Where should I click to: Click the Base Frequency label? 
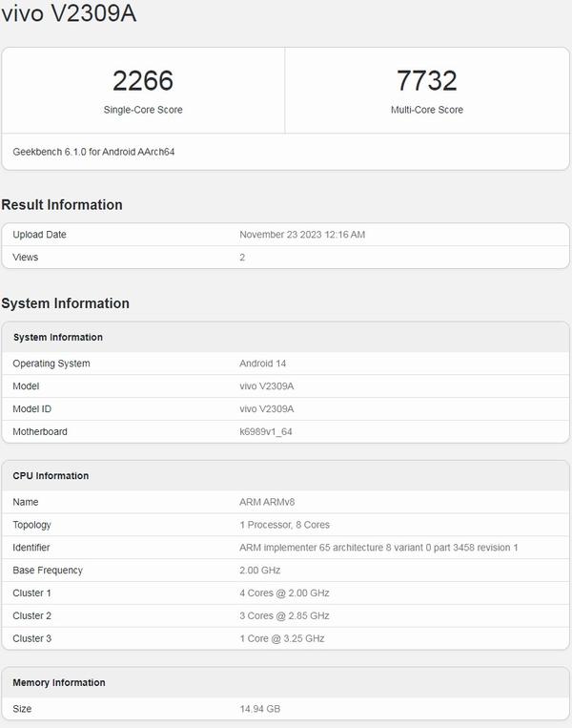48,571
